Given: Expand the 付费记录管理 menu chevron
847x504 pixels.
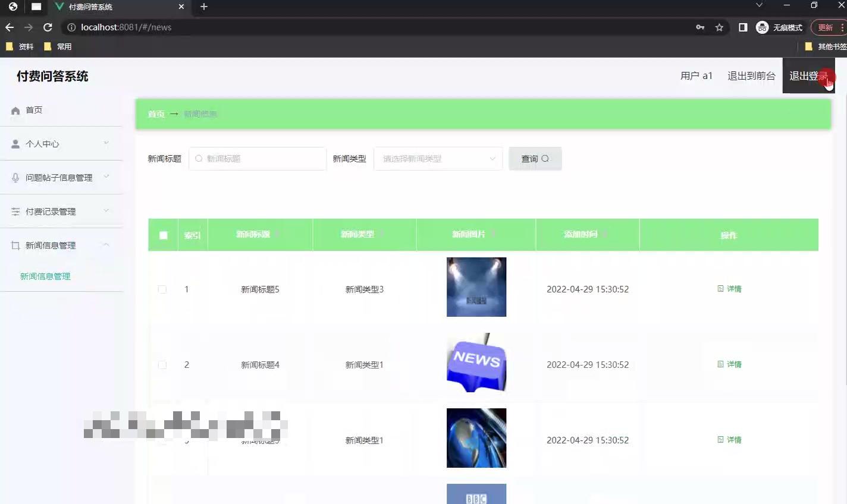Looking at the screenshot, I should pyautogui.click(x=106, y=210).
